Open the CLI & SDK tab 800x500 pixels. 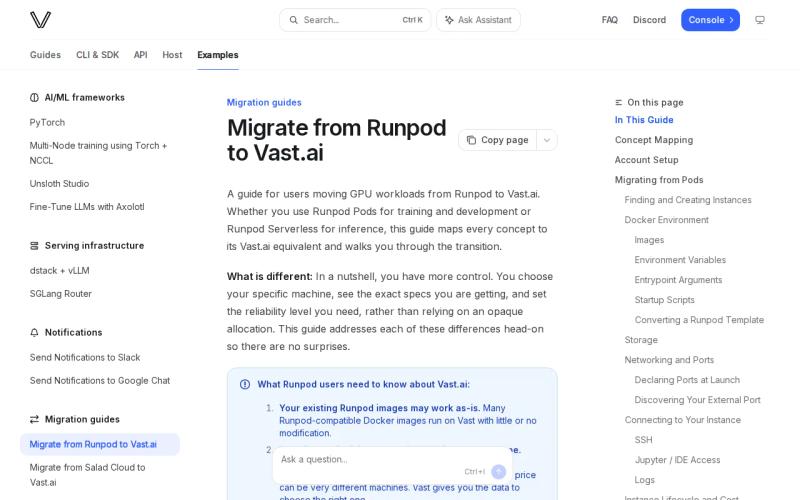[x=97, y=55]
